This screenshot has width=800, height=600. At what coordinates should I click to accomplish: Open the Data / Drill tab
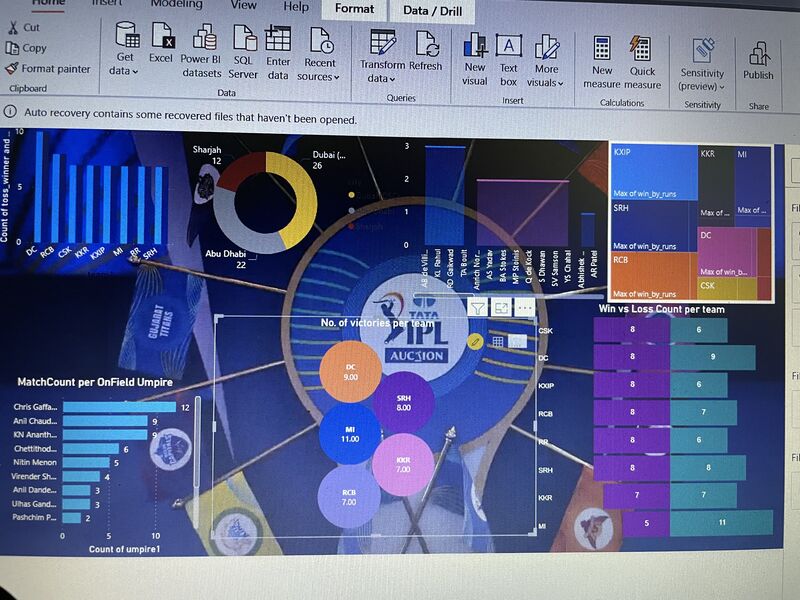[432, 11]
